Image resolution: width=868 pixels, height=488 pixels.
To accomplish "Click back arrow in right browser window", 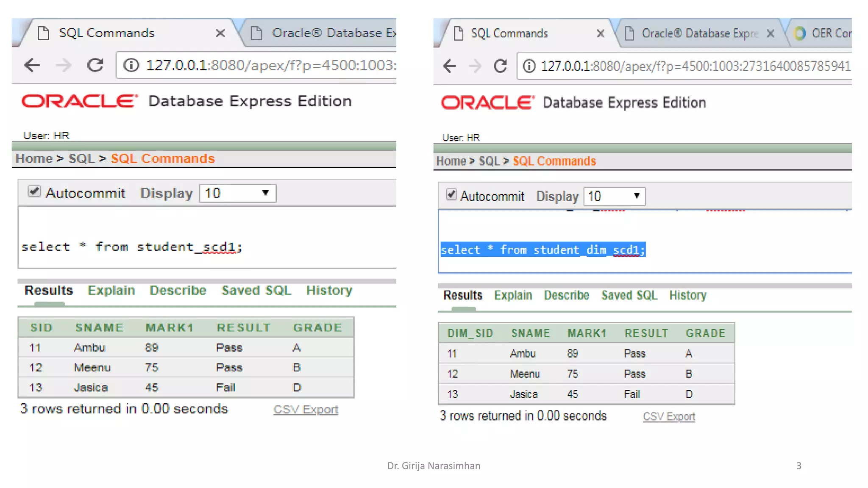I will pyautogui.click(x=450, y=66).
